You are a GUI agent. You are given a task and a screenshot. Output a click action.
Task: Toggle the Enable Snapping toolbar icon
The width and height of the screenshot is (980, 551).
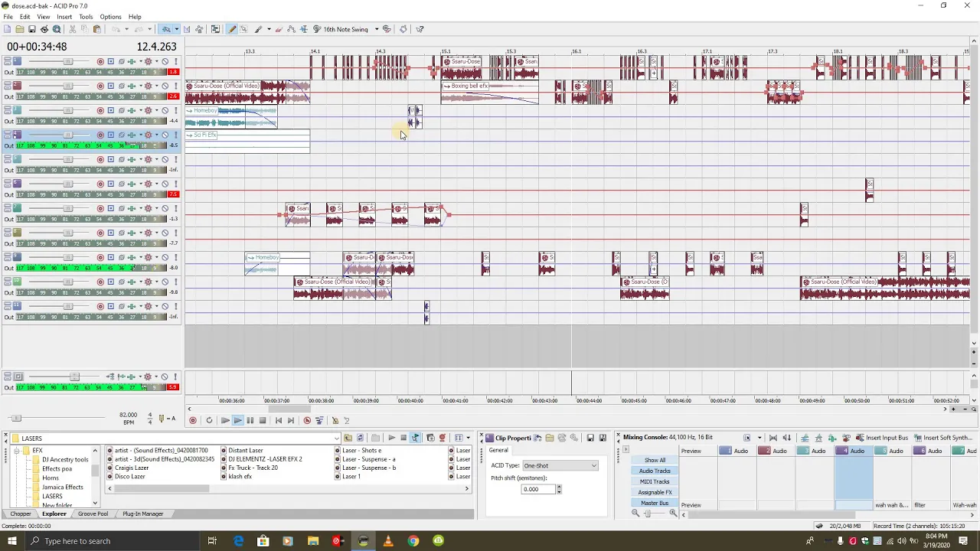[166, 29]
